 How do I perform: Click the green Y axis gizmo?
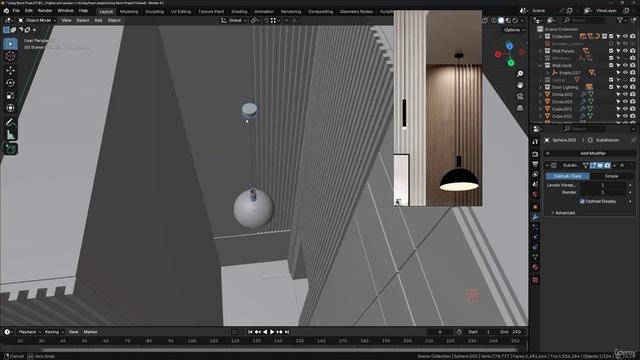point(511,63)
